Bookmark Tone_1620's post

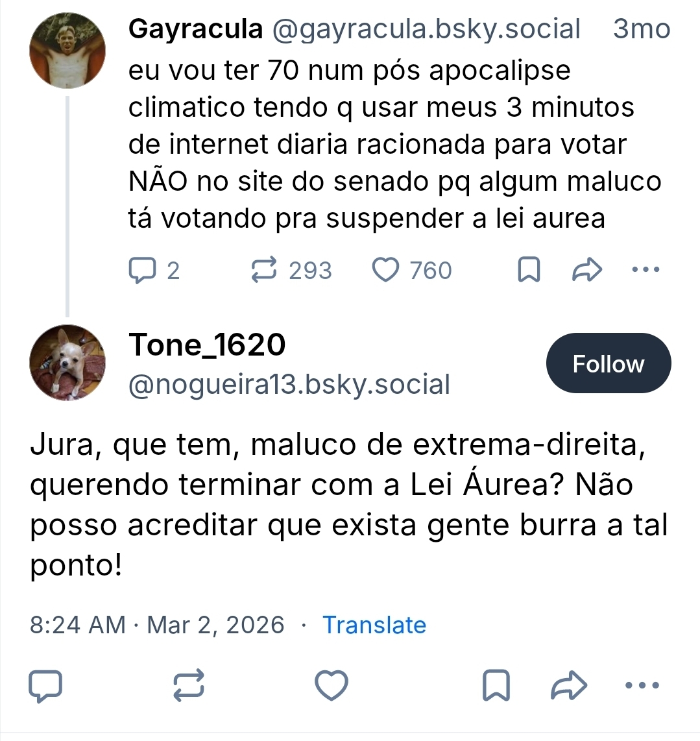[496, 686]
